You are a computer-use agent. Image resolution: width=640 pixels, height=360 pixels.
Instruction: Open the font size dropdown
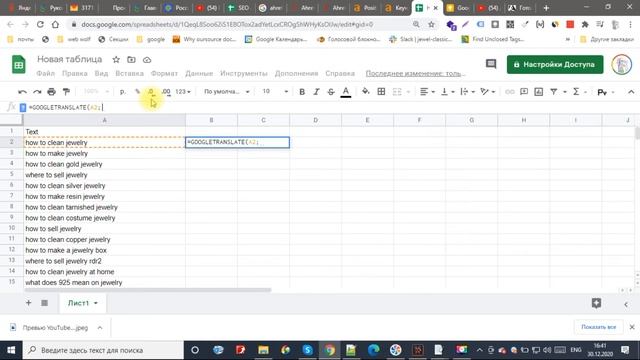276,92
